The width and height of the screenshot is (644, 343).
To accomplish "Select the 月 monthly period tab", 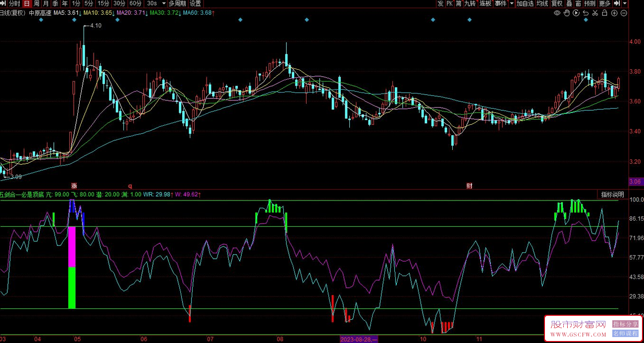I will 46,3.
